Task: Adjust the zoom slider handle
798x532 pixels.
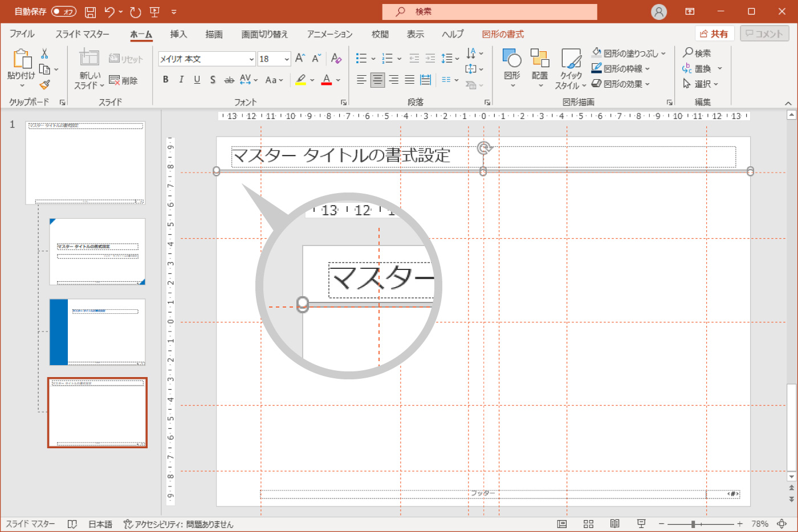Action: click(x=693, y=524)
